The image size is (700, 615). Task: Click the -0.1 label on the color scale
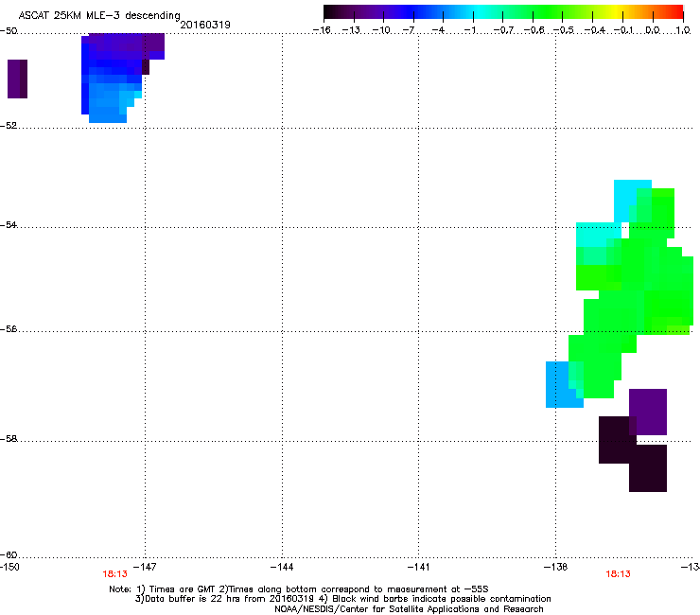(624, 30)
